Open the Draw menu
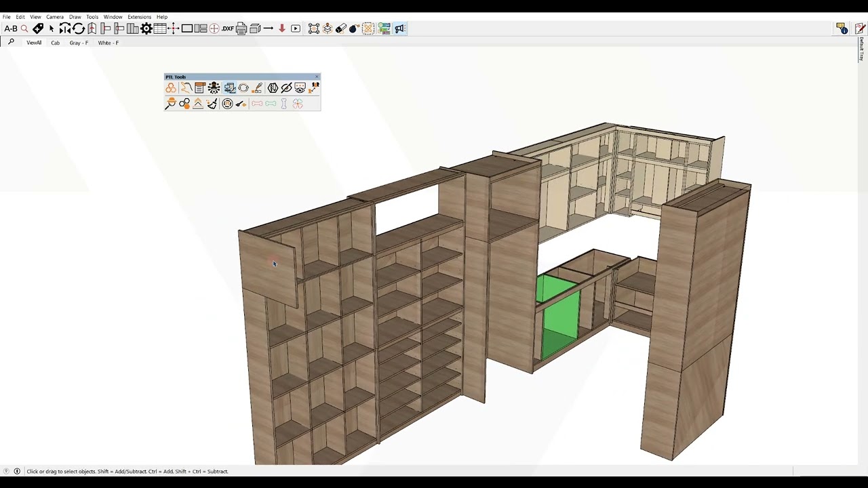Screen dimensions: 868x488 click(75, 17)
